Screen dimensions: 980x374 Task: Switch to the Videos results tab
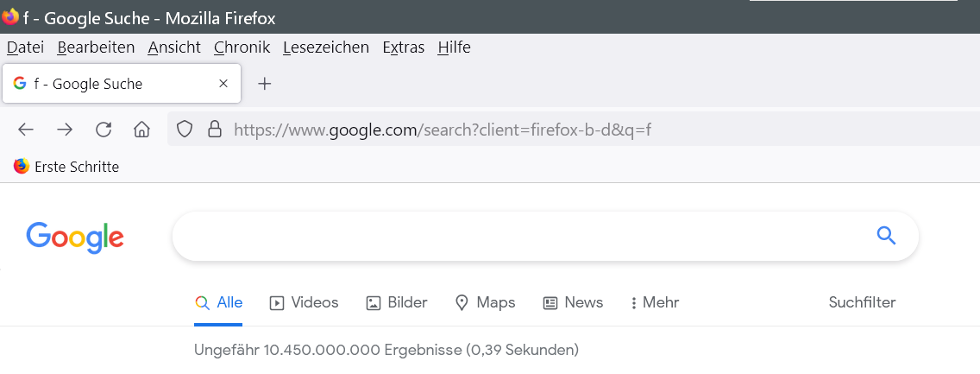point(305,302)
